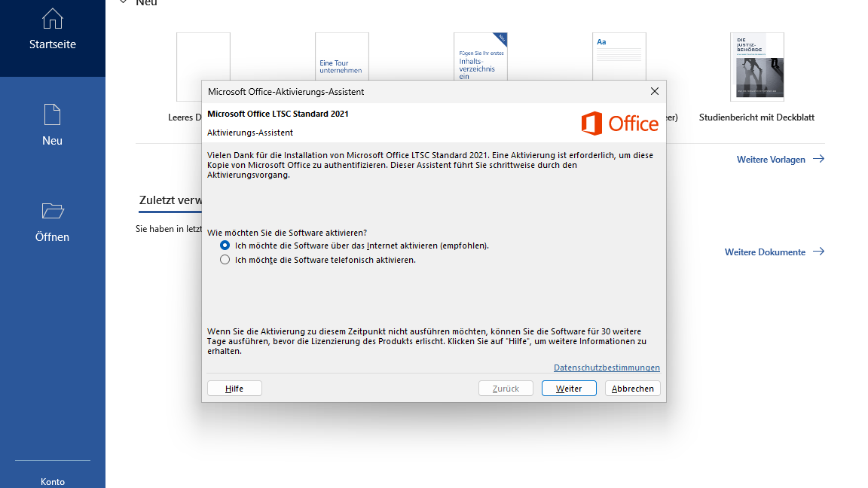
Task: Click the Weiter button
Action: [x=569, y=389]
